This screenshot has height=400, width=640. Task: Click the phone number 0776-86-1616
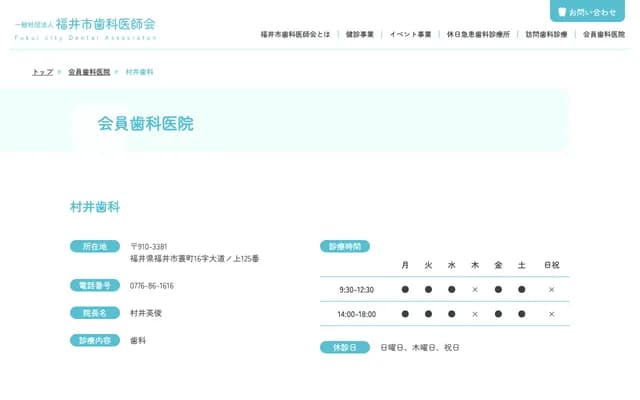152,286
